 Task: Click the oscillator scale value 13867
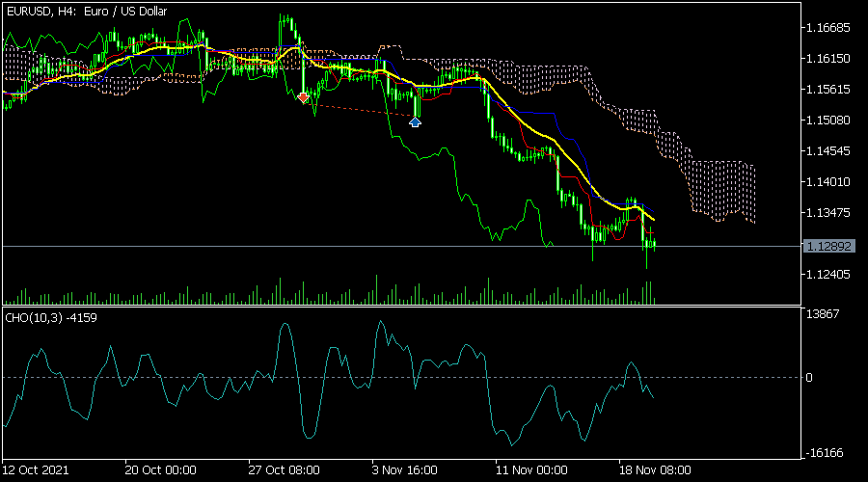(x=823, y=314)
